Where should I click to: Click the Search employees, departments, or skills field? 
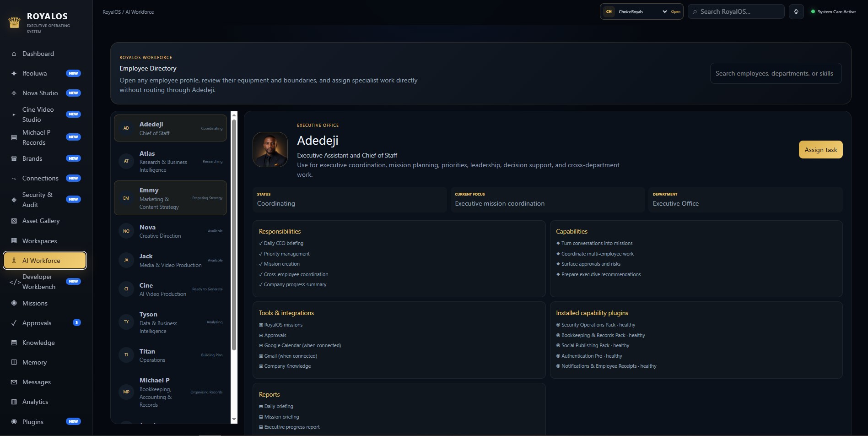tap(776, 73)
